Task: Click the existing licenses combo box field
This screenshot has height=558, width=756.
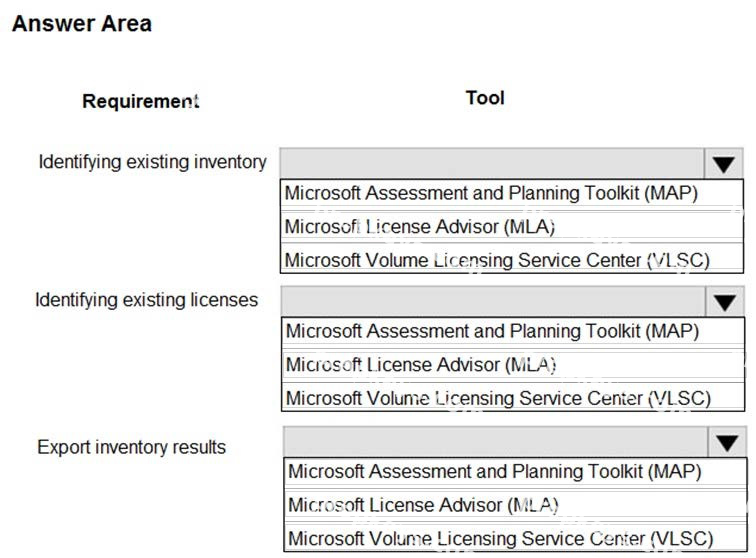Action: click(493, 302)
